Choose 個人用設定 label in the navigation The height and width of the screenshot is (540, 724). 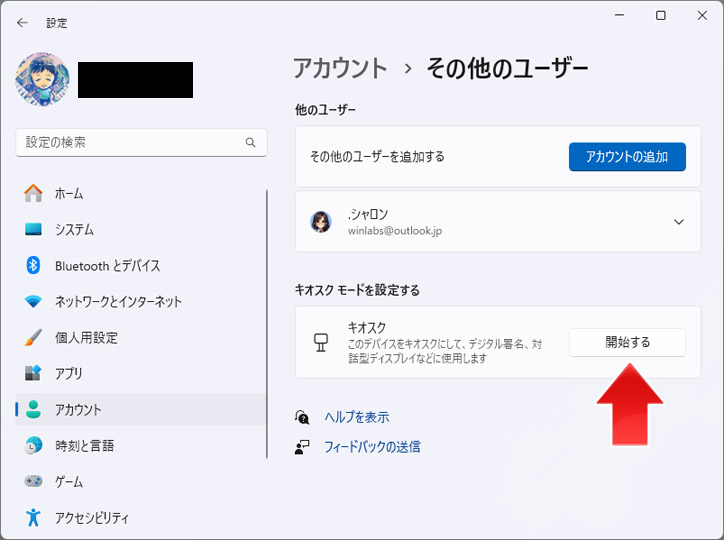coord(86,338)
